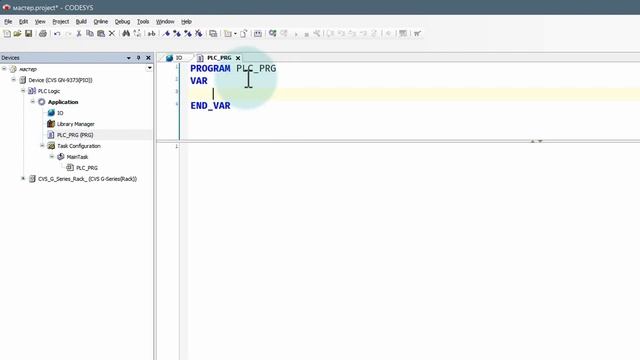Screen dimensions: 640x360
Task: Place cursor in the lower implementation editor line 1
Action: [x=412, y=147]
